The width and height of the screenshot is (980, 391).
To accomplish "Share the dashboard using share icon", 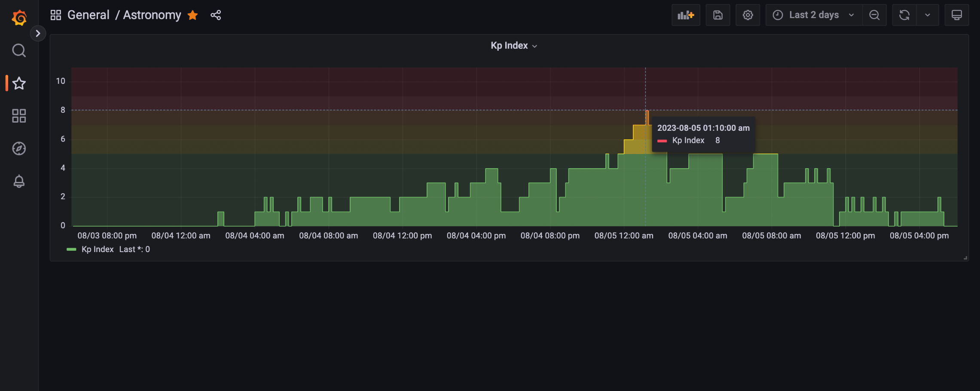I will tap(216, 15).
